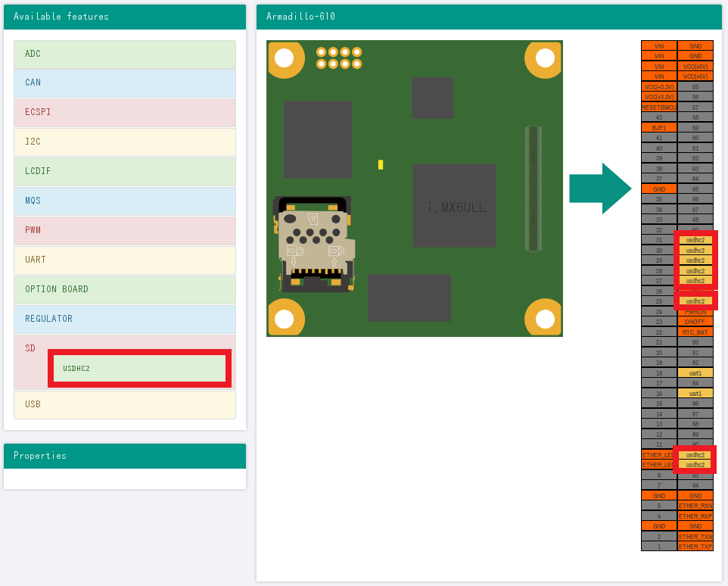
Task: Click the RESETBMCU pin cell
Action: click(x=659, y=108)
